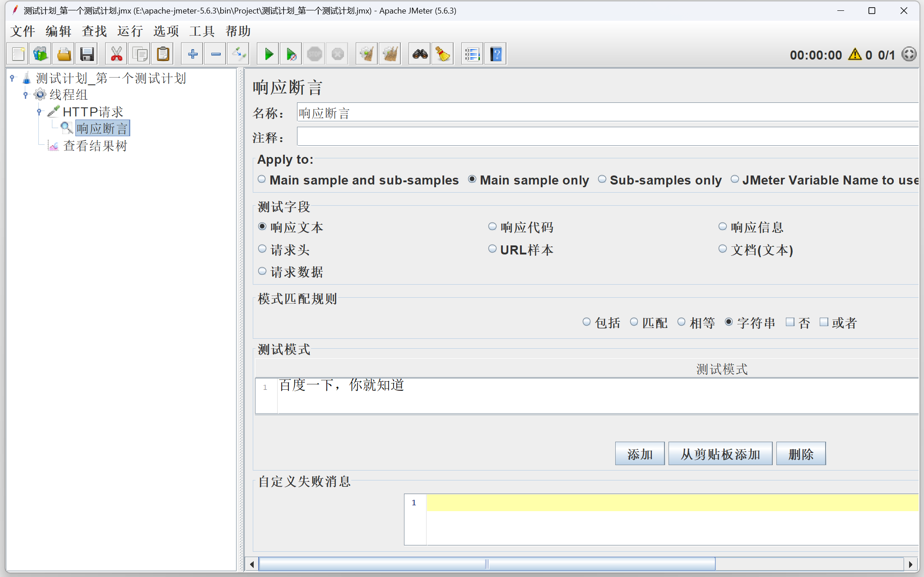Viewport: 924px width, 577px height.
Task: Click the Cut scissors icon
Action: [x=116, y=54]
